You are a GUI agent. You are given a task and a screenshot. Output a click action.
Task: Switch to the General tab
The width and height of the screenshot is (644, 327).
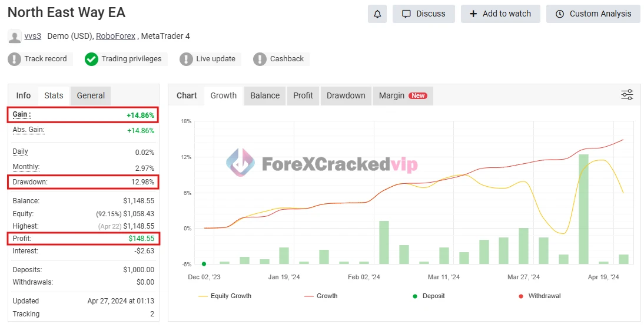(x=91, y=95)
